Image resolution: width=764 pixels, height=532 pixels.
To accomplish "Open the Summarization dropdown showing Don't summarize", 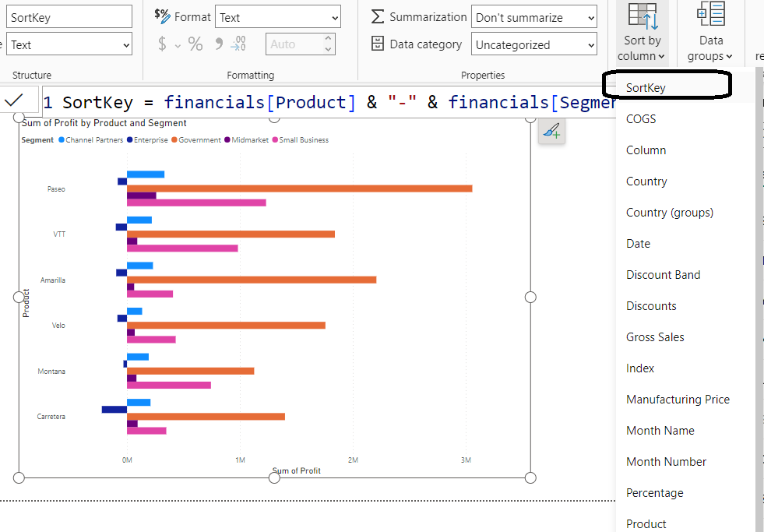I will coord(534,18).
